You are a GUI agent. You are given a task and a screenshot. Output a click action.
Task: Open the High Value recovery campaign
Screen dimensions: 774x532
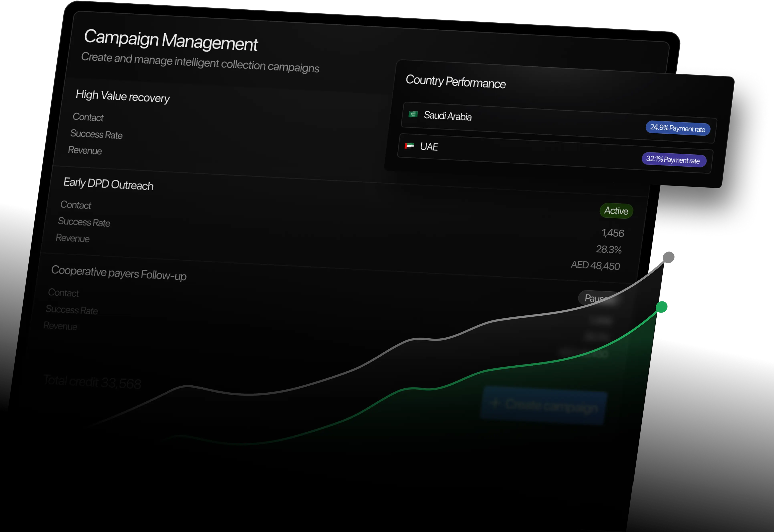pos(123,96)
